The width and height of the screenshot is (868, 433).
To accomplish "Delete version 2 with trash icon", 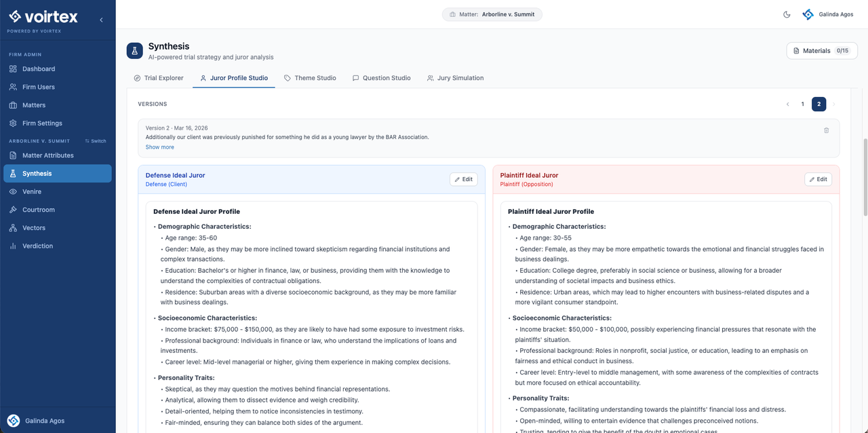I will (827, 130).
